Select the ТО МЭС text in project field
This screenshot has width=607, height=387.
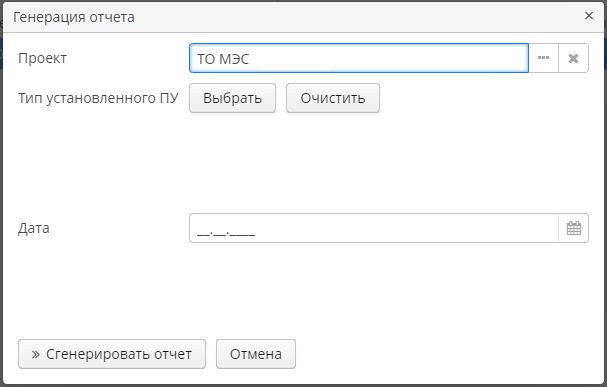(x=223, y=59)
